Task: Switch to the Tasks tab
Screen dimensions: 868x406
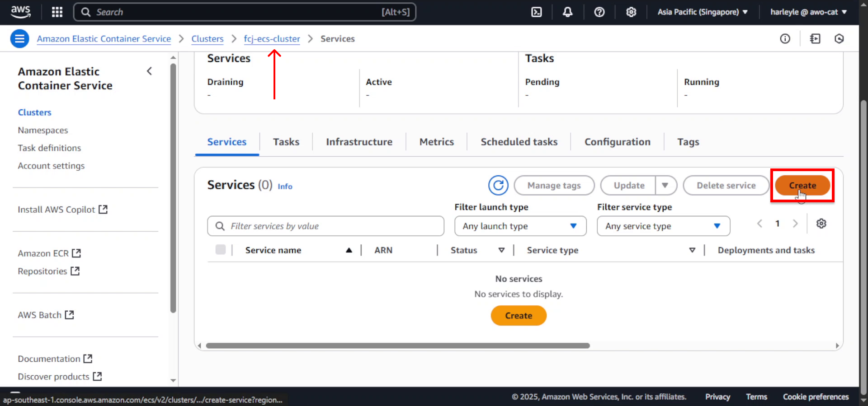Action: (x=286, y=142)
